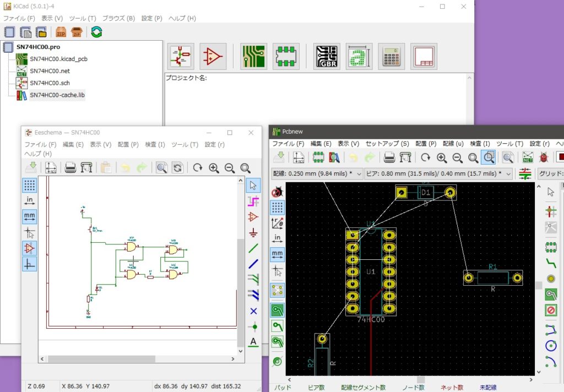Select SN74HC00-cache.lib in project tree
The height and width of the screenshot is (392, 564).
tap(57, 95)
